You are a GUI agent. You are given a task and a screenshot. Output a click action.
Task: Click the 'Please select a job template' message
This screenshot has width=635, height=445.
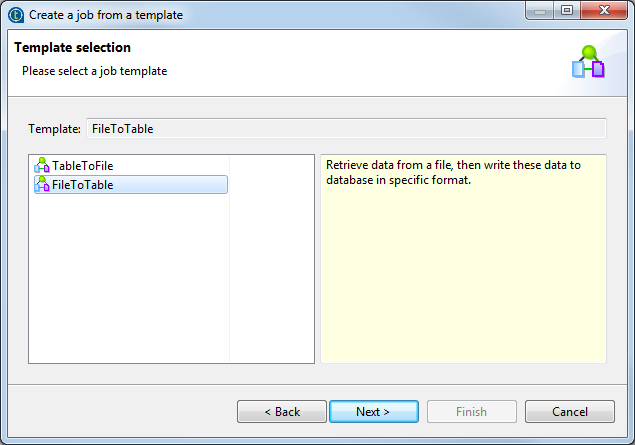pos(95,71)
